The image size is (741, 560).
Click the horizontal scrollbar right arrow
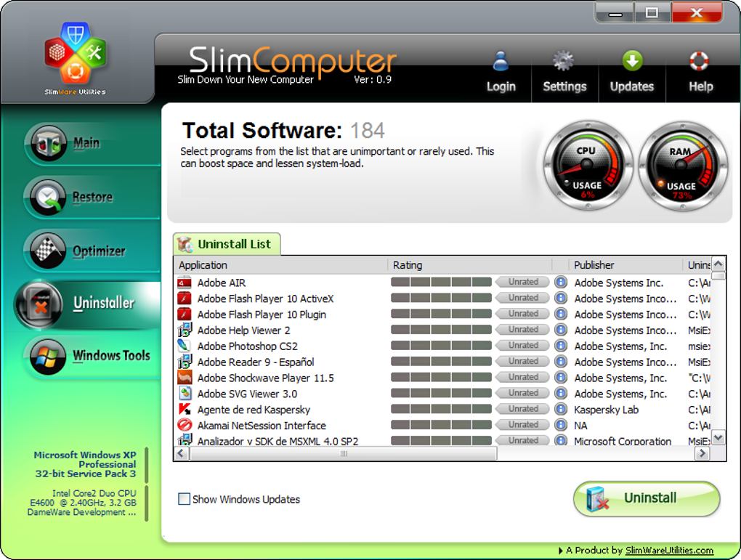[702, 453]
